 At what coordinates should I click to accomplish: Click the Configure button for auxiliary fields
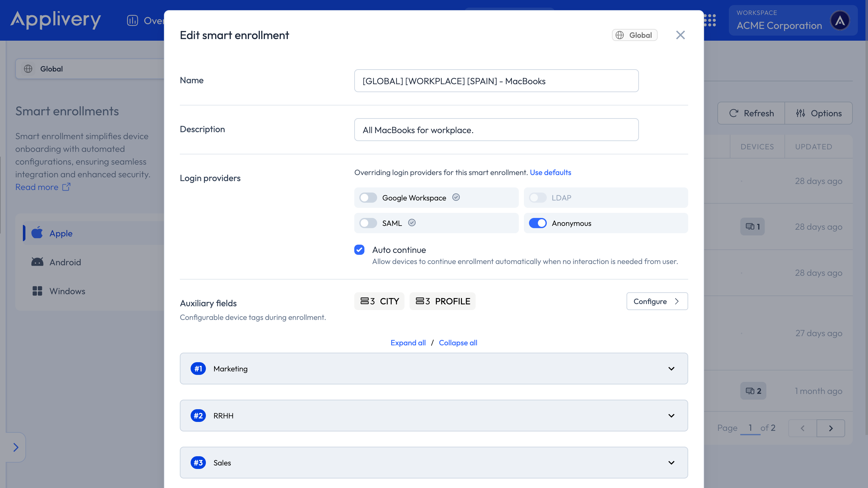pos(657,301)
